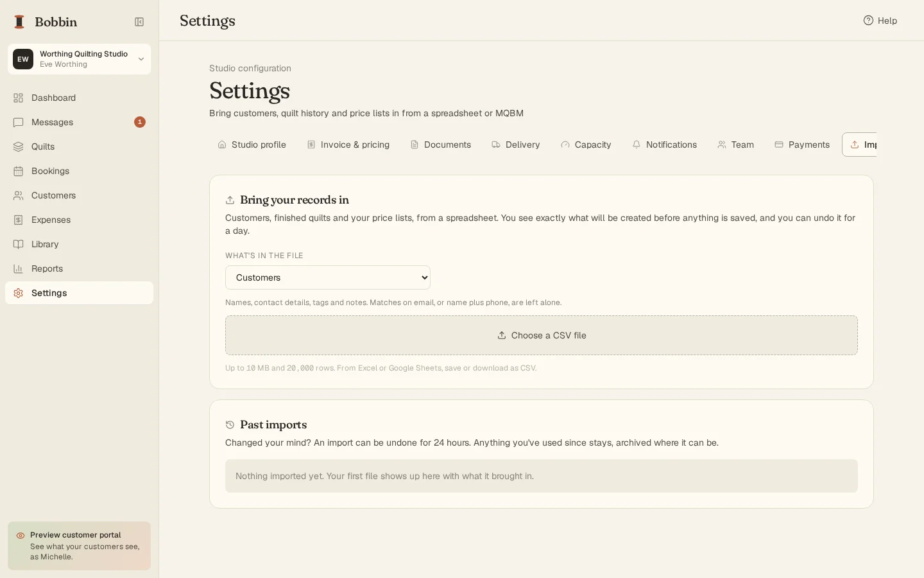Click the Nothing imported yet message
Viewport: 924px width, 578px height.
[x=384, y=476]
